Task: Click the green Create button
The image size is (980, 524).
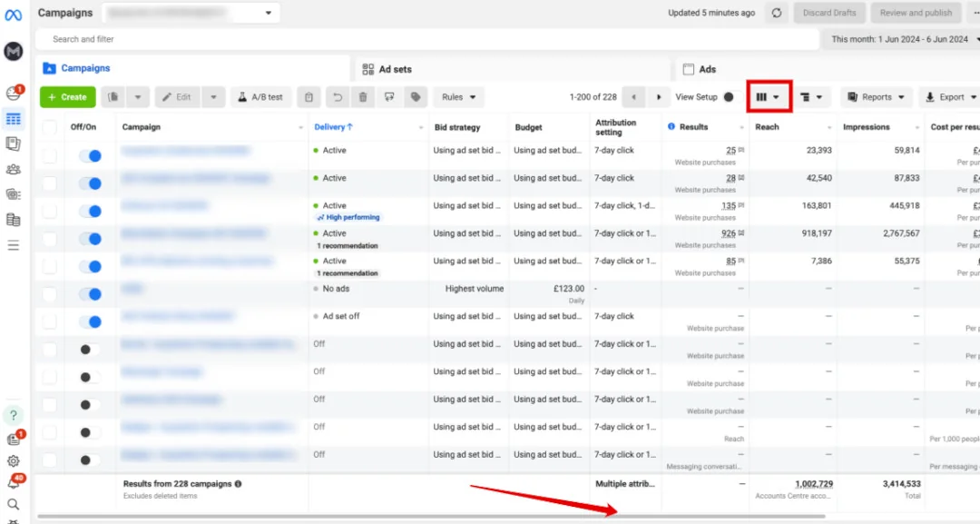Action: tap(67, 97)
